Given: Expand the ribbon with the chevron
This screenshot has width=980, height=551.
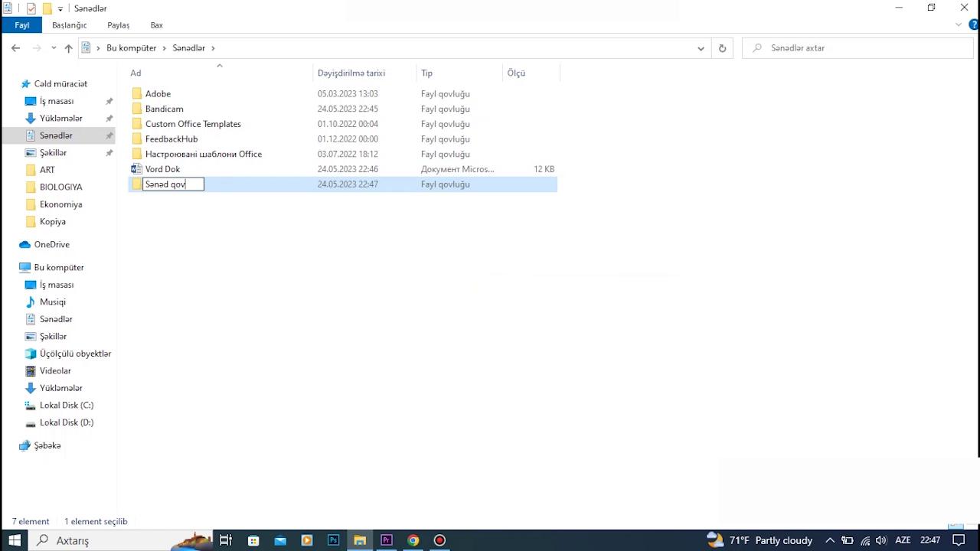Looking at the screenshot, I should 959,25.
